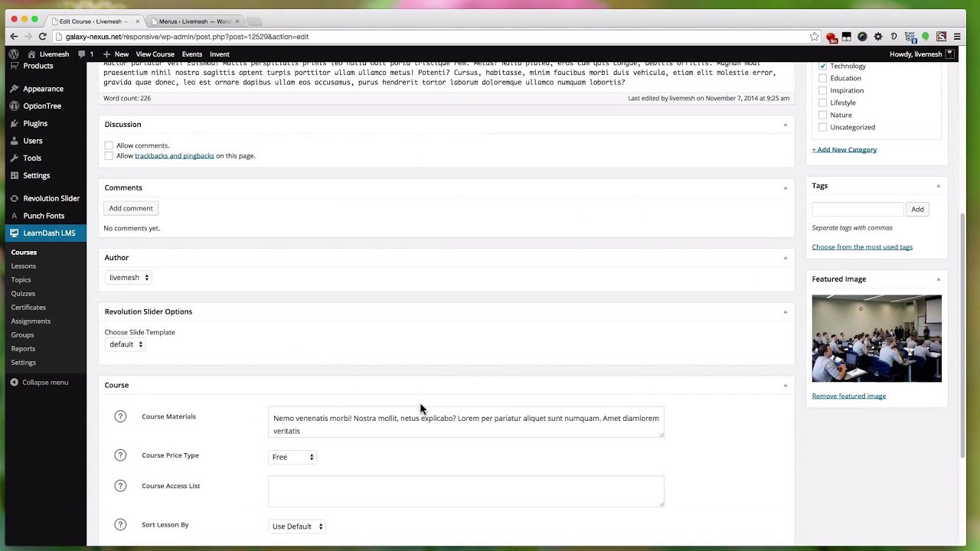Click the Users icon in the sidebar
The image size is (980, 551).
click(x=15, y=141)
